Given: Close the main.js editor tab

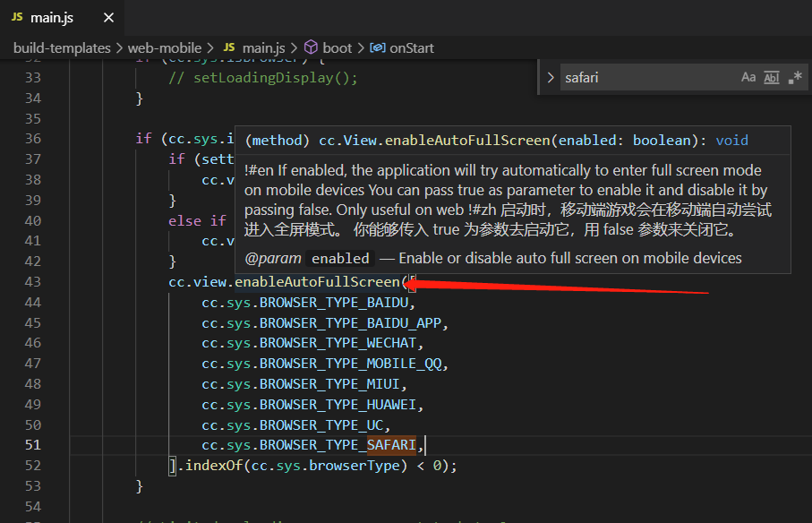Looking at the screenshot, I should pos(108,18).
